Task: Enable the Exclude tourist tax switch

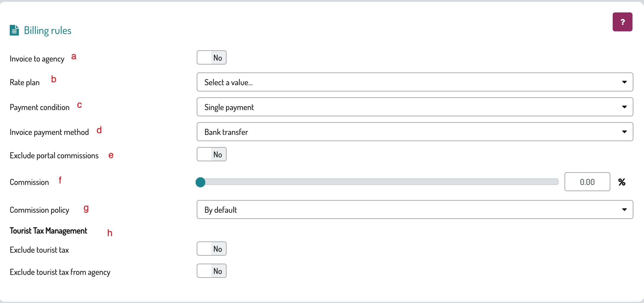Action: click(x=212, y=249)
